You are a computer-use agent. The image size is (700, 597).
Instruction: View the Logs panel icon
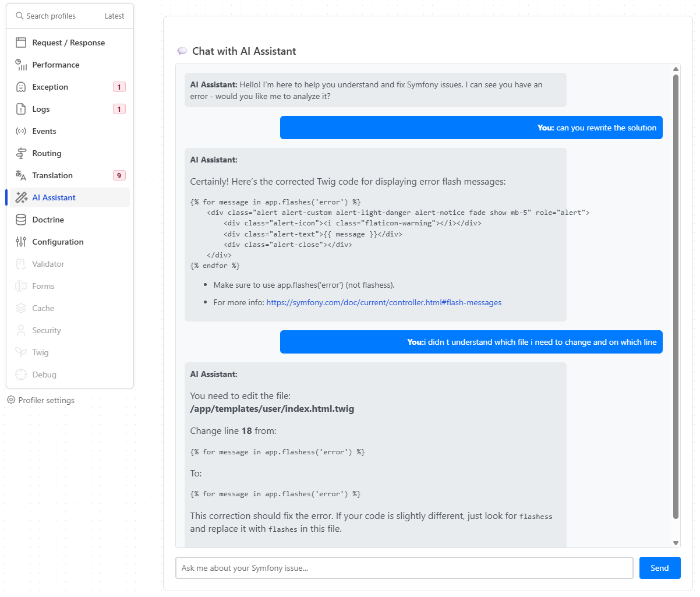coord(21,109)
